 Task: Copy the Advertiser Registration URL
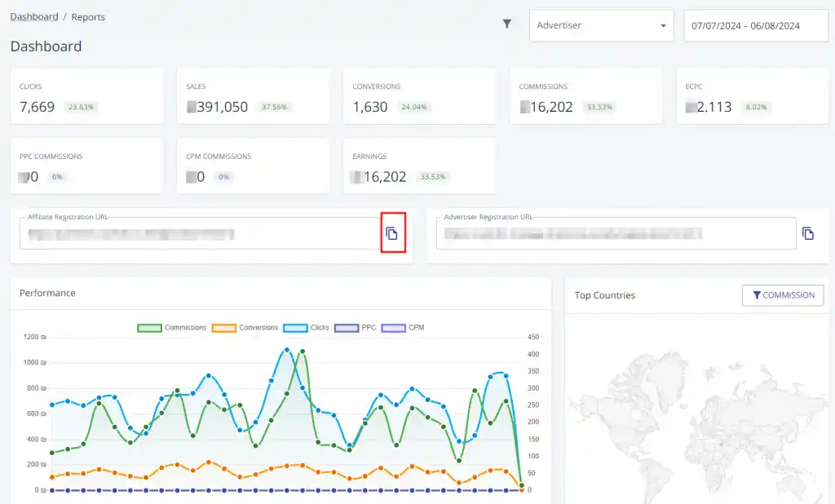pos(808,233)
